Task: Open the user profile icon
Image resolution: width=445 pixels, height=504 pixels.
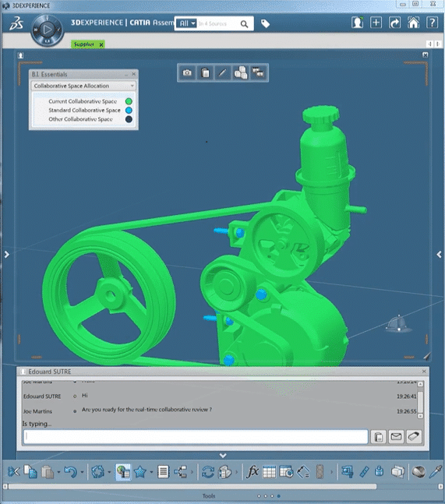Action: [357, 23]
